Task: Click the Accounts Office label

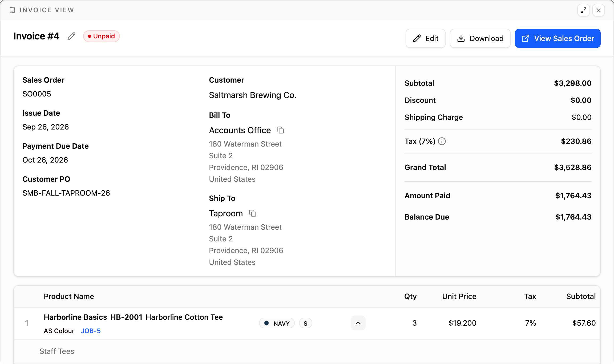Action: (x=240, y=130)
